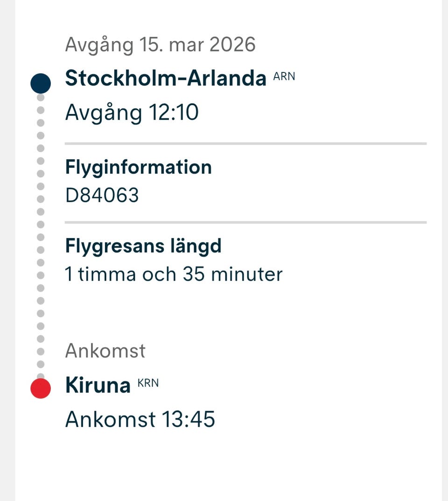Select the Ankomst 13:45 arrival time

(140, 419)
